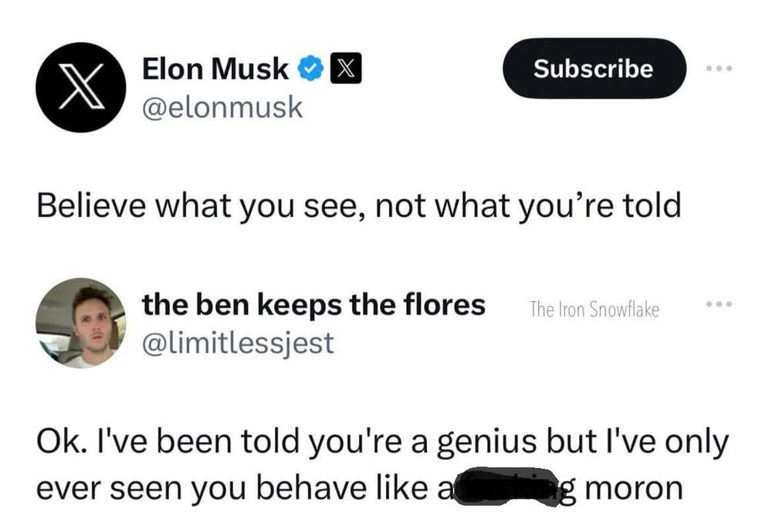Click the tweet text 'Believe what you see'
The width and height of the screenshot is (772, 532).
[x=359, y=205]
